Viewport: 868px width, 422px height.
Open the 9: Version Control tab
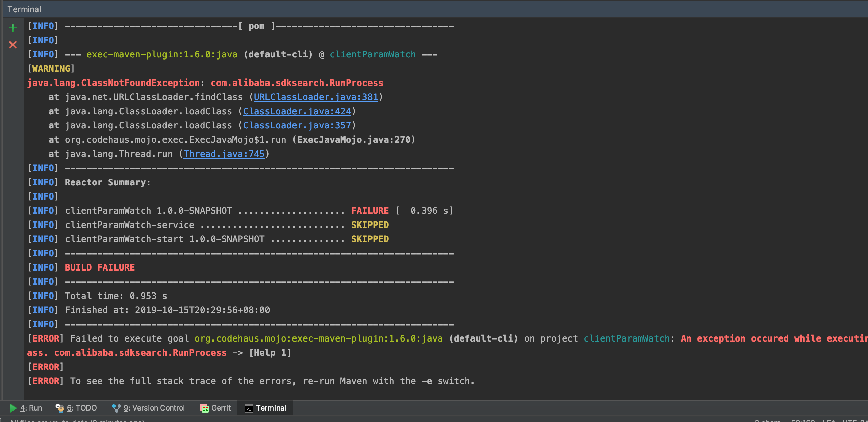pos(154,408)
